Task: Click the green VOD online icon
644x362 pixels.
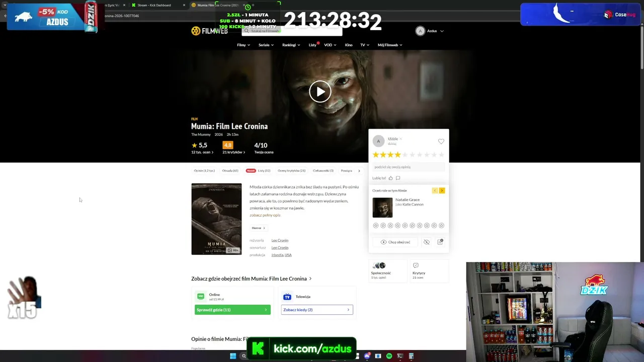Action: (x=201, y=297)
